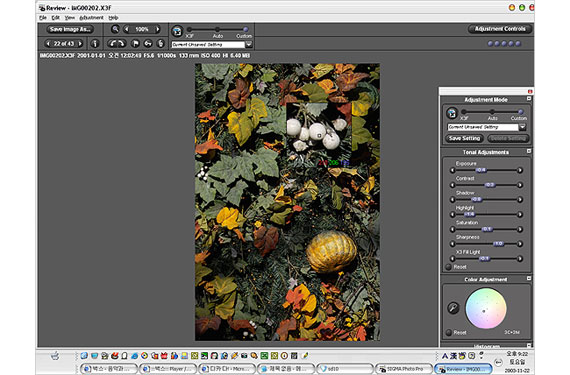This screenshot has height=375, width=570.
Task: Click the Save Setting button
Action: [464, 138]
